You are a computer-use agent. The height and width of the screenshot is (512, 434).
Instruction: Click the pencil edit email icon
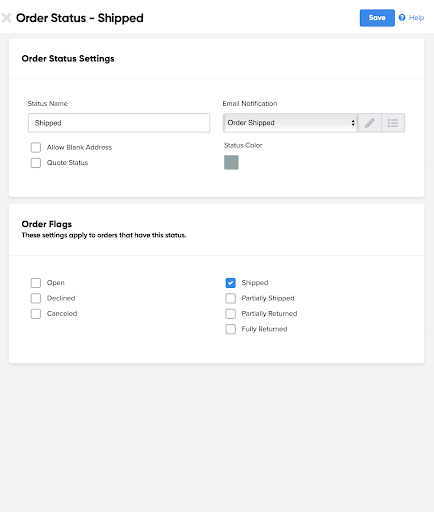[x=370, y=123]
